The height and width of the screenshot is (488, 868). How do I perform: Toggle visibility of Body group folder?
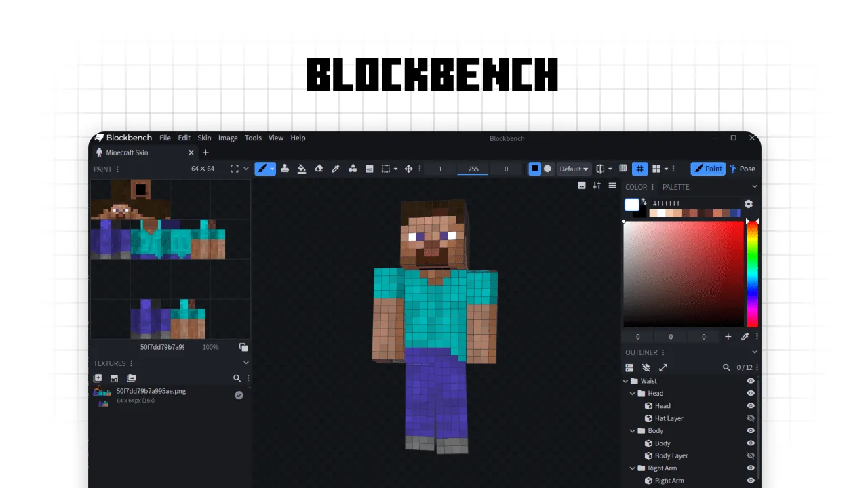pos(751,430)
